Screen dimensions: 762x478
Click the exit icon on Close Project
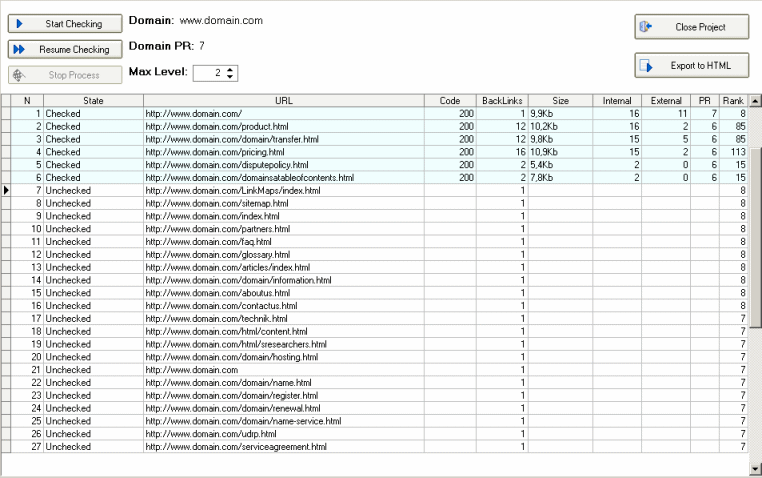645,27
